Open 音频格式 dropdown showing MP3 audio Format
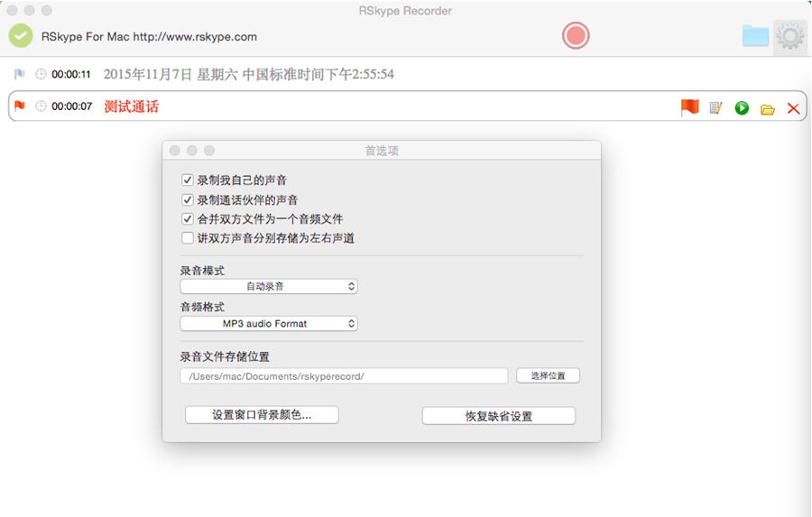812x517 pixels. coord(269,324)
